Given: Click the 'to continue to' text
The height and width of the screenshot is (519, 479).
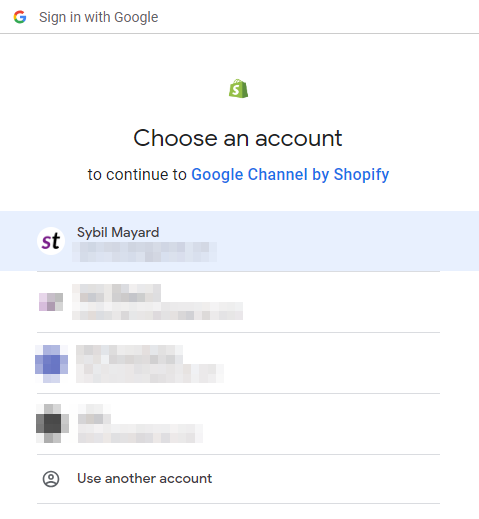Looking at the screenshot, I should tap(137, 174).
